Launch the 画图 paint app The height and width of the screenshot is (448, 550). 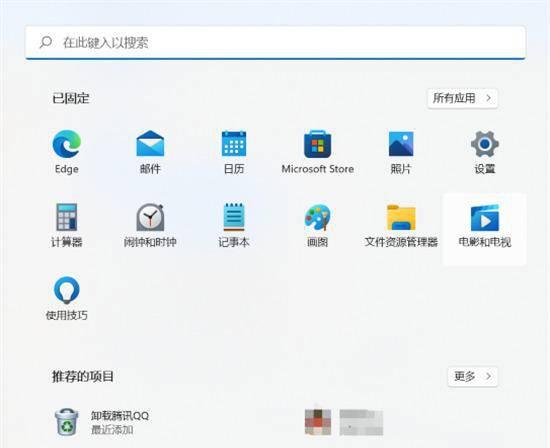click(x=317, y=225)
